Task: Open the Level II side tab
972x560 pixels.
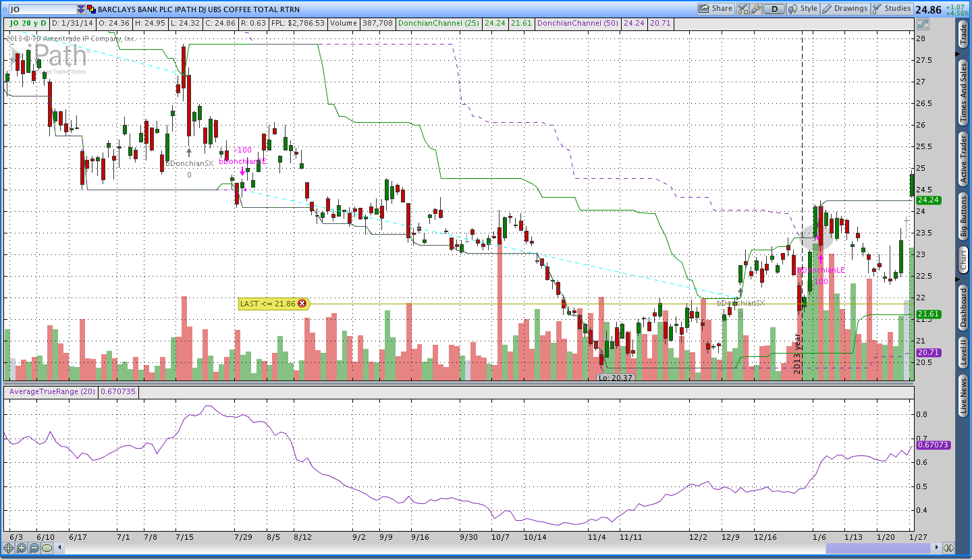Action: click(x=963, y=353)
